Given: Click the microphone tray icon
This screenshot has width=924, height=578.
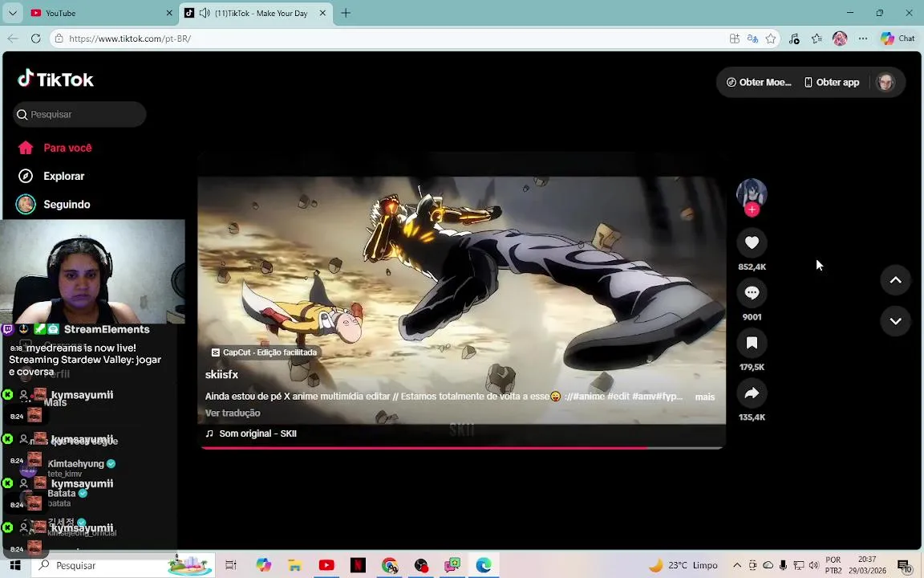Looking at the screenshot, I should [783, 565].
